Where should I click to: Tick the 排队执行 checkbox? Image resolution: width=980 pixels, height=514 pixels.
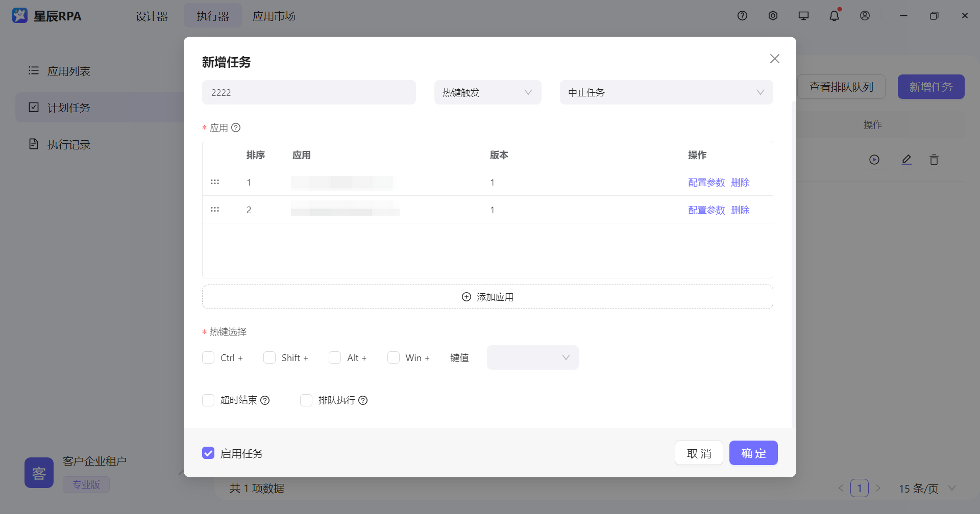tap(306, 400)
